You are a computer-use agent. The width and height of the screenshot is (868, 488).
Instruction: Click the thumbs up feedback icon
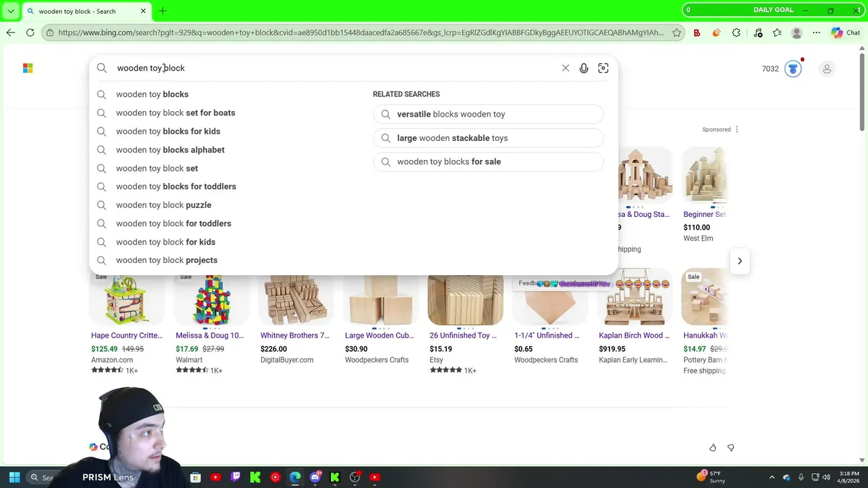coord(713,448)
